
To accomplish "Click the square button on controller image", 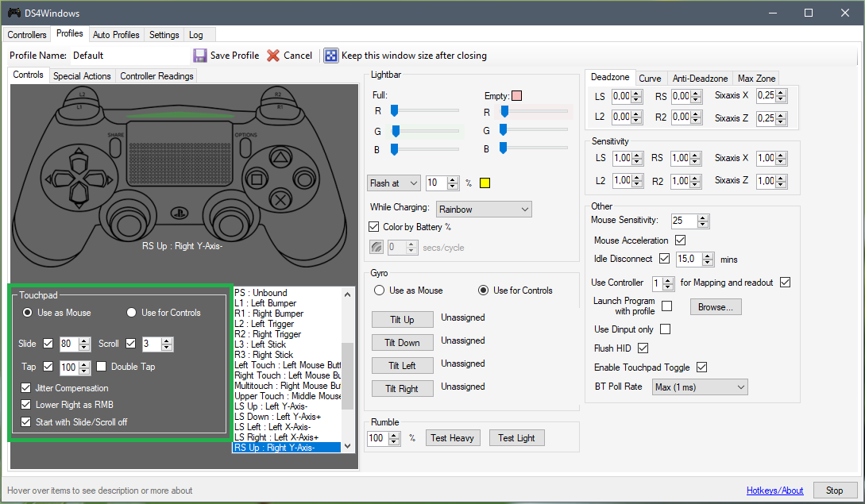I will coord(257,179).
